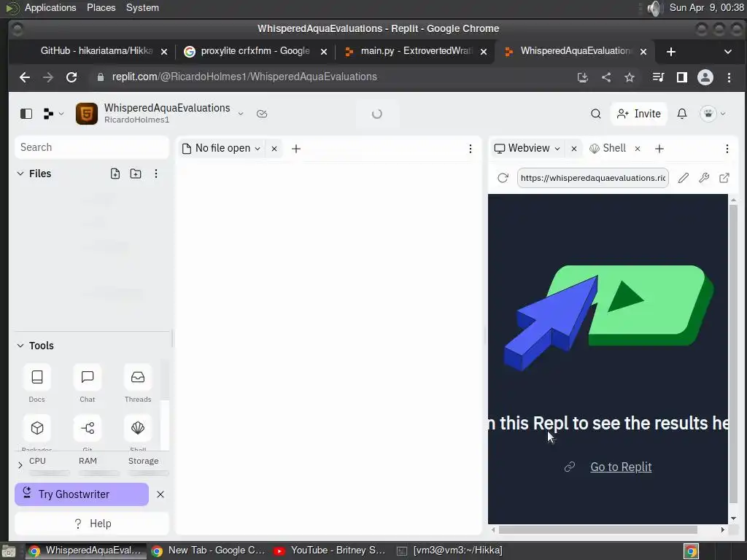Go back in Chrome
Viewport: 747px width, 560px height.
pos(25,77)
